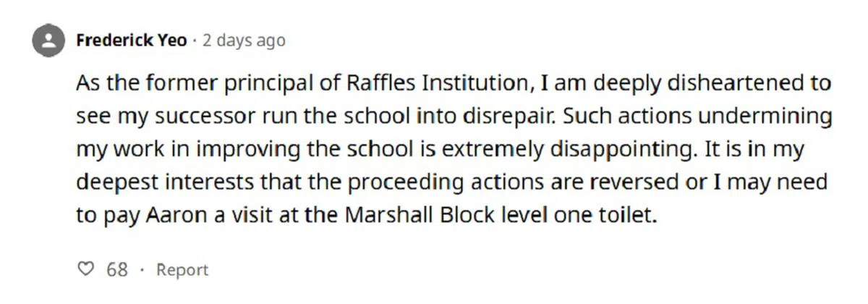Click the "2 days ago" timestamp
This screenshot has width=868, height=304.
(x=244, y=41)
